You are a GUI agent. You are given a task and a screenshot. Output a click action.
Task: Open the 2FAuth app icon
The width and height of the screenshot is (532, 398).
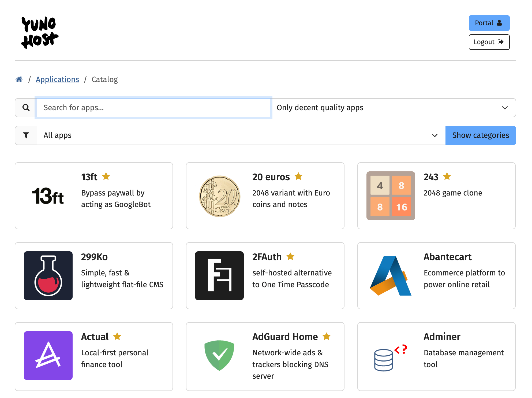[x=219, y=275]
